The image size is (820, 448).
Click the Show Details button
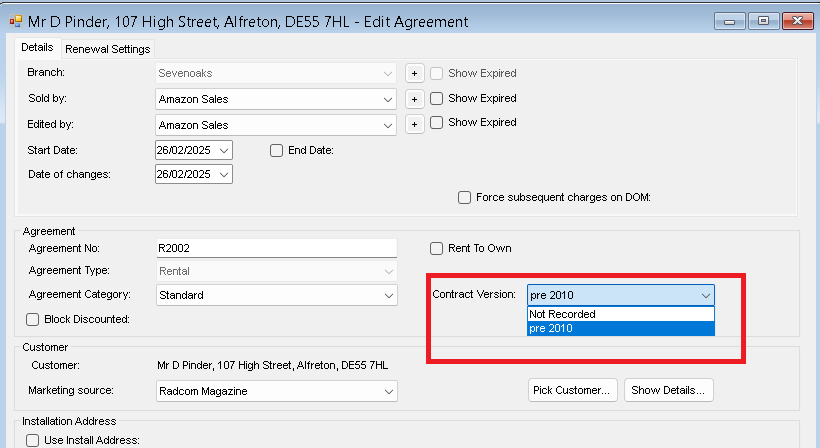click(669, 390)
